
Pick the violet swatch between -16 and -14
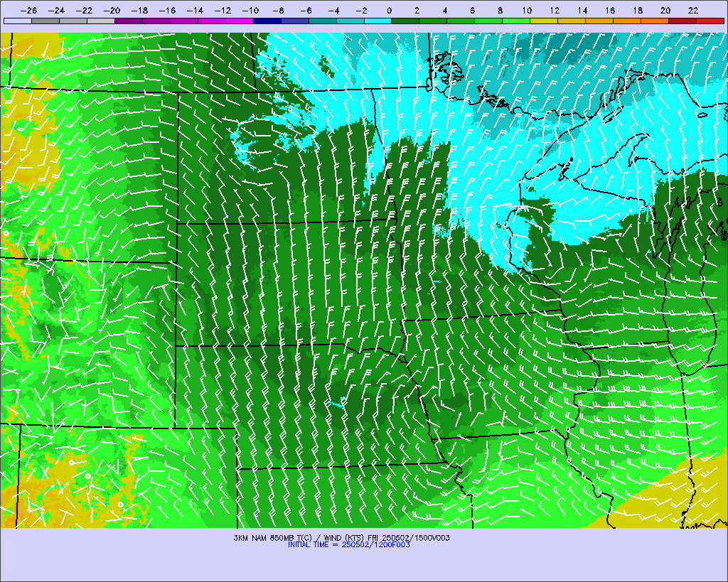184,21
